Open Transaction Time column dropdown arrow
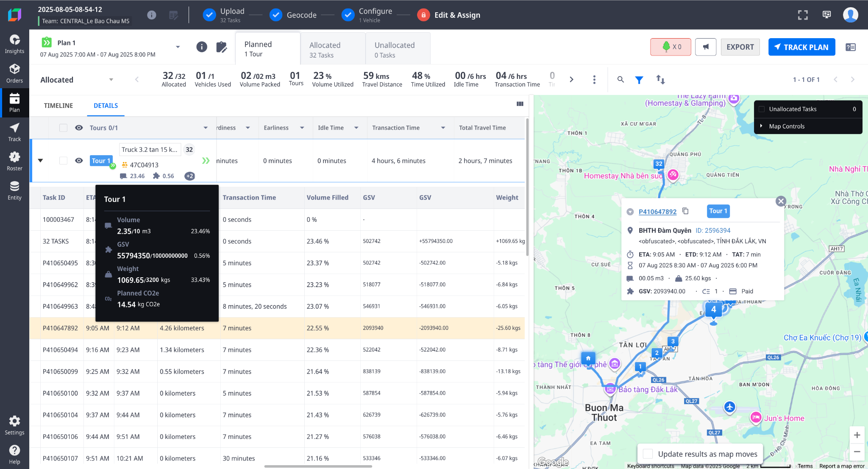 tap(443, 128)
